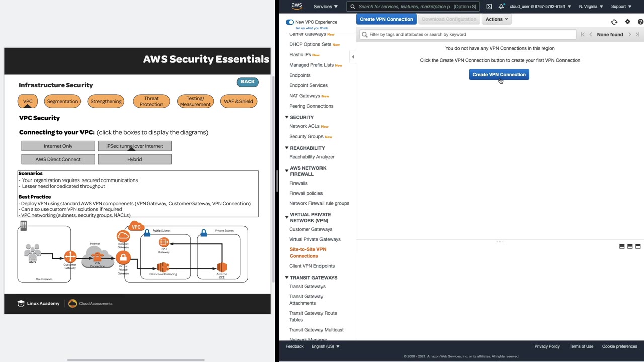644x362 pixels.
Task: Open the Tell us what you think link
Action: 311,28
